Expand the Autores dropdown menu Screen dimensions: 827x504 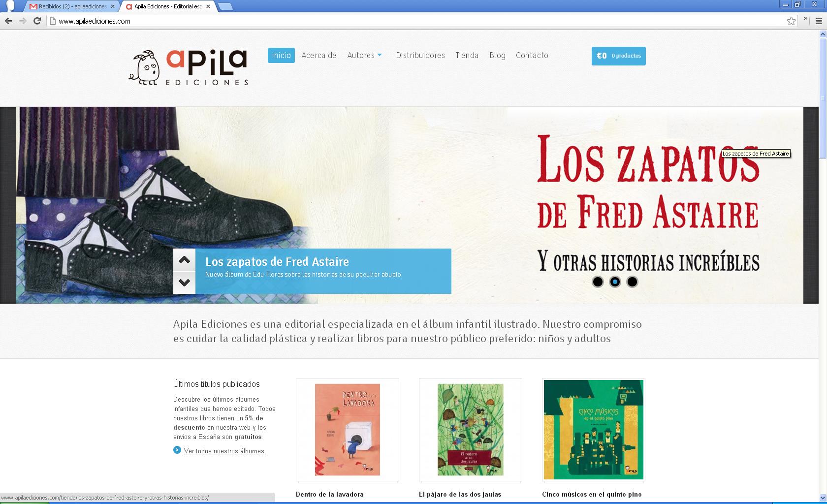[x=365, y=55]
